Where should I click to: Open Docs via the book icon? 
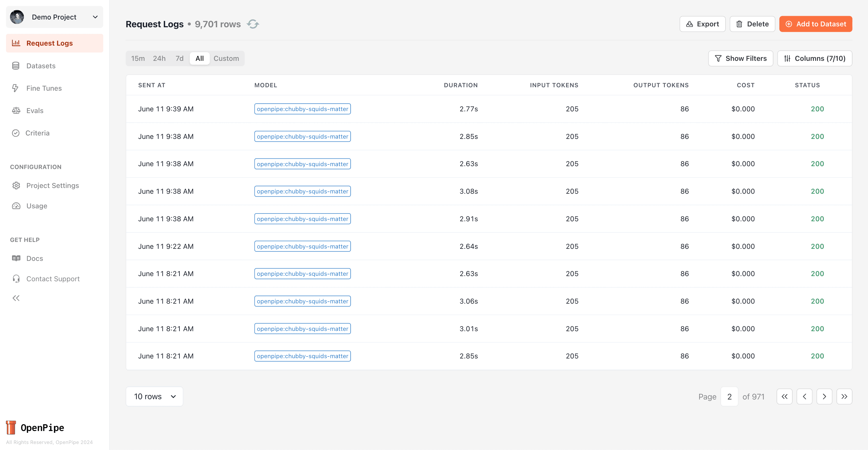16,258
